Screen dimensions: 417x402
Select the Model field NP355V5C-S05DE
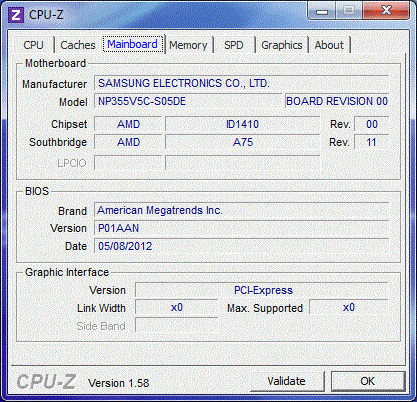[188, 101]
